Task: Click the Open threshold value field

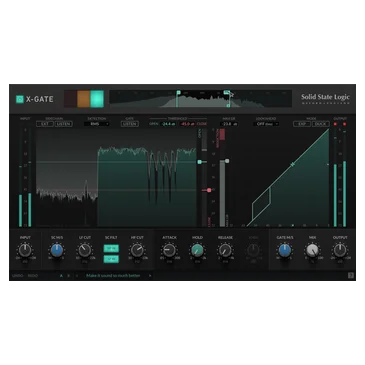Action: click(168, 124)
